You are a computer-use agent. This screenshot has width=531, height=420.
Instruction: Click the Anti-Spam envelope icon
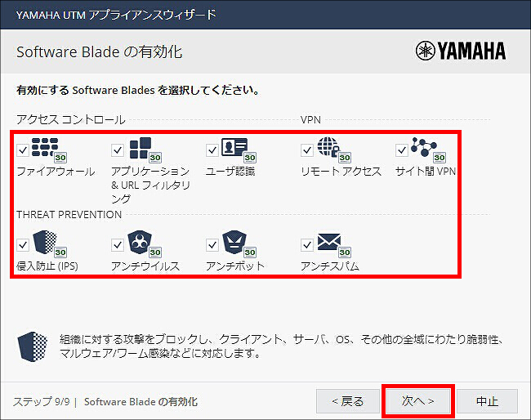pos(329,242)
